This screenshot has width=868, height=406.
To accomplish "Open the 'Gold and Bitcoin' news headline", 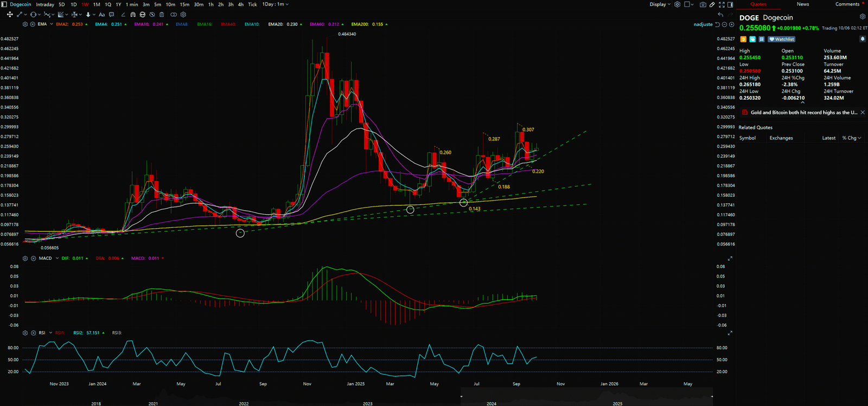I will coord(803,113).
